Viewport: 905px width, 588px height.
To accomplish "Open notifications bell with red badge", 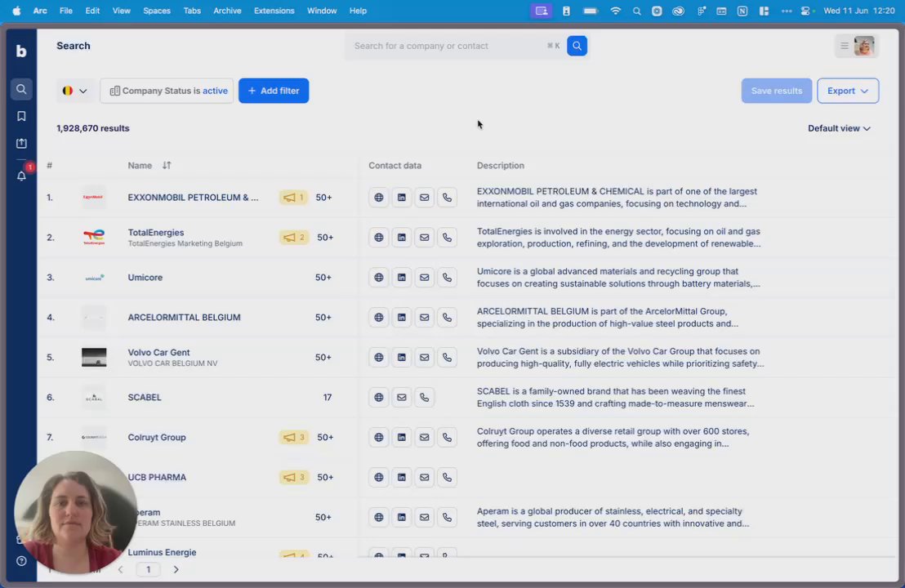I will pyautogui.click(x=21, y=176).
